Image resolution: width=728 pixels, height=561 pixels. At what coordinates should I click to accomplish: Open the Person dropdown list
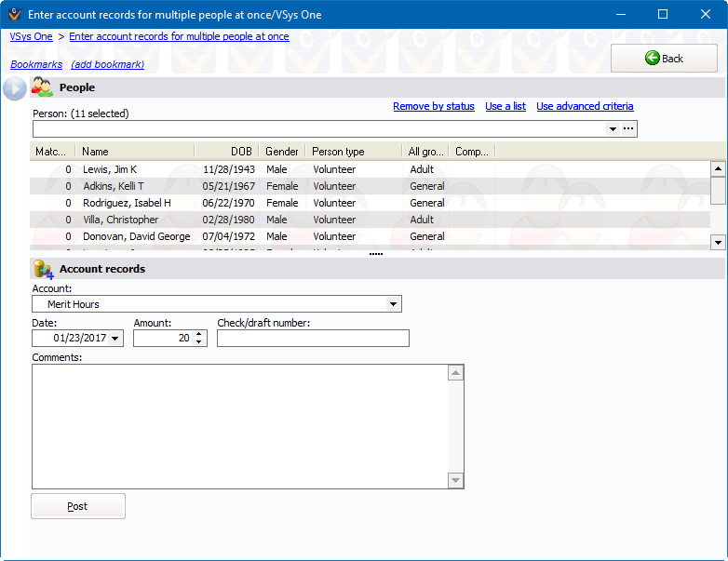(613, 129)
